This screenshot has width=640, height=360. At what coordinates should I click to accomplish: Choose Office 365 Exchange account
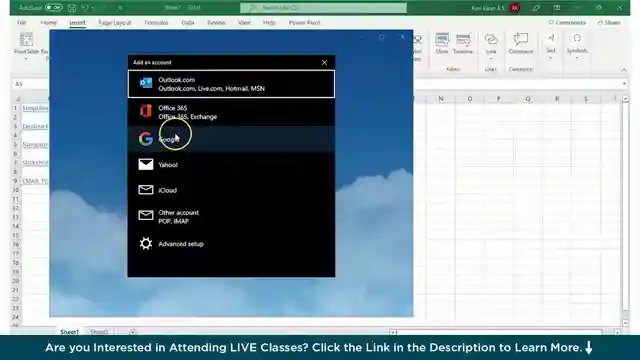pos(231,112)
